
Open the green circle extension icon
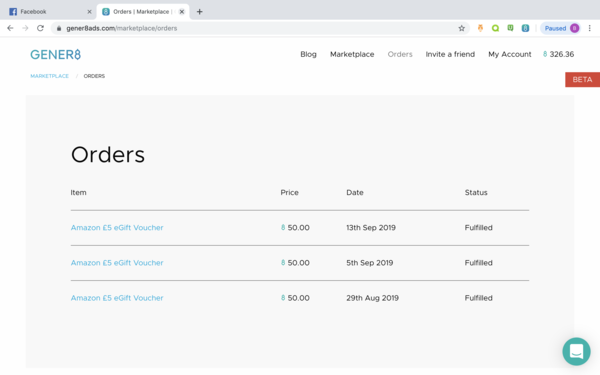pyautogui.click(x=495, y=28)
